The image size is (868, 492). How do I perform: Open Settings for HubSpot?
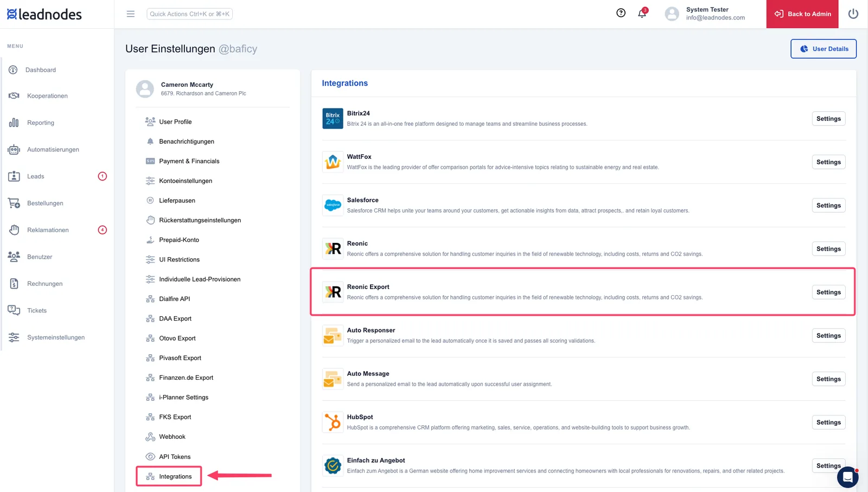(x=828, y=422)
